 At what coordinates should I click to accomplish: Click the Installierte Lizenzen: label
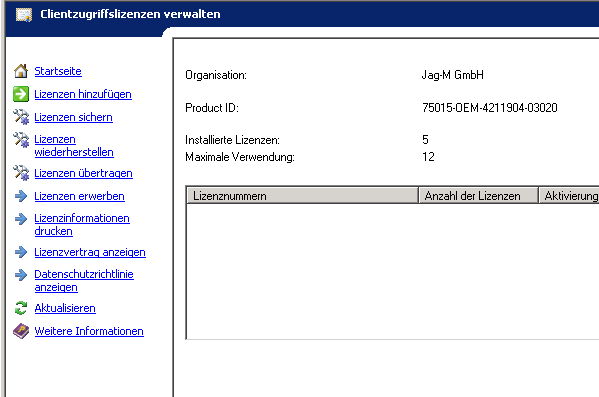[232, 140]
